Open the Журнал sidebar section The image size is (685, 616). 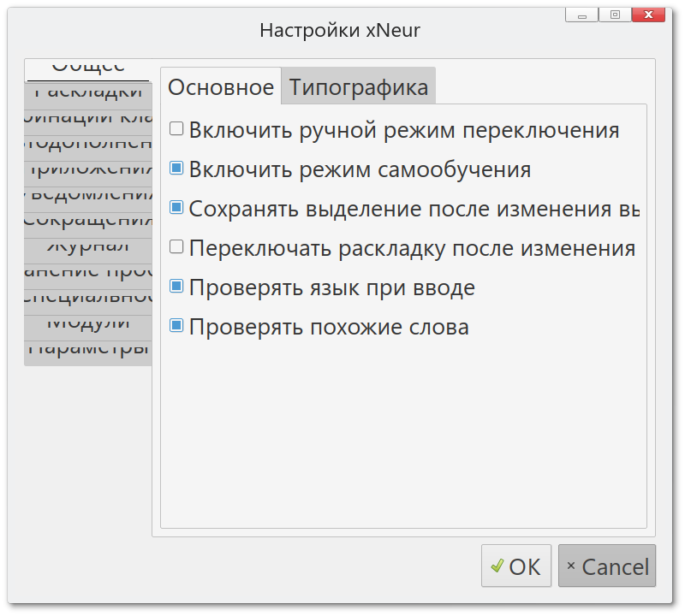point(88,251)
